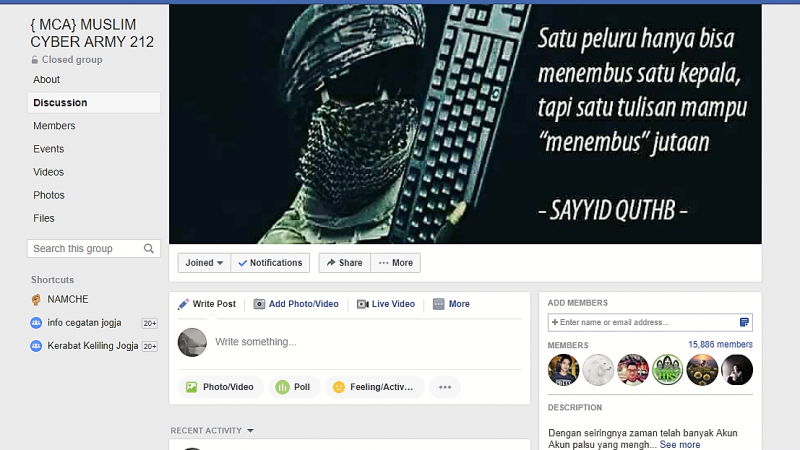
Task: Click the Feeling/Activ... pill button
Action: click(374, 387)
